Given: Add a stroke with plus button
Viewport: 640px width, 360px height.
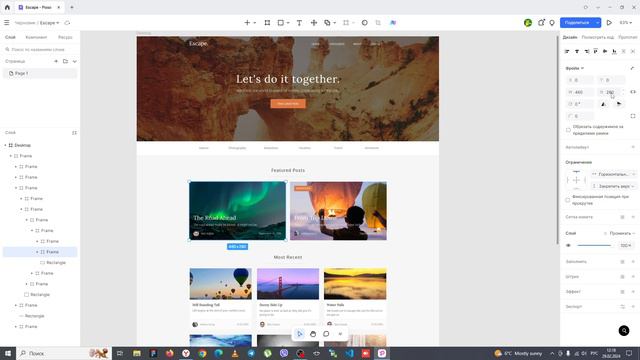Looking at the screenshot, I should tap(633, 277).
